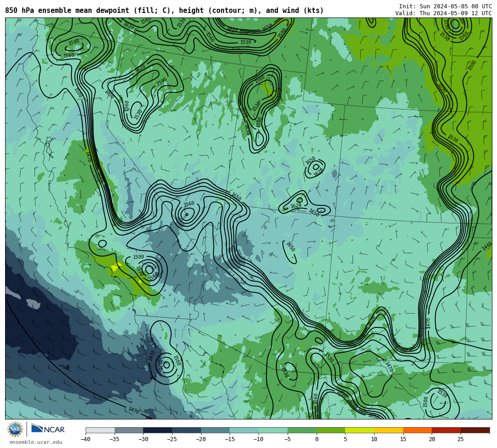This screenshot has height=448, width=497.
Task: Select the yellow 5 to 10 swatch
Action: (360, 430)
